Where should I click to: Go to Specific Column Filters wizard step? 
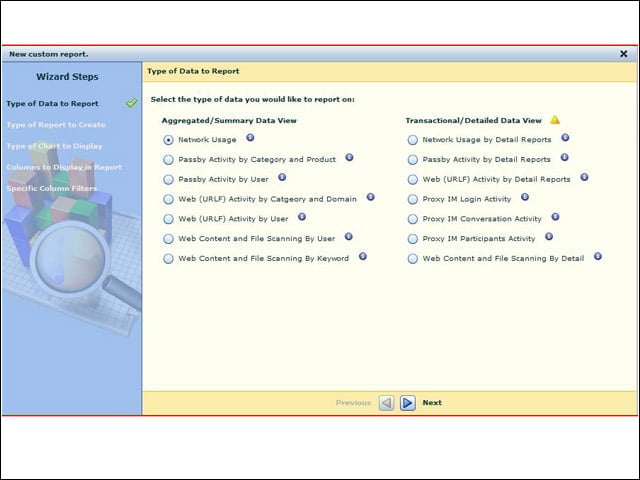(x=52, y=189)
